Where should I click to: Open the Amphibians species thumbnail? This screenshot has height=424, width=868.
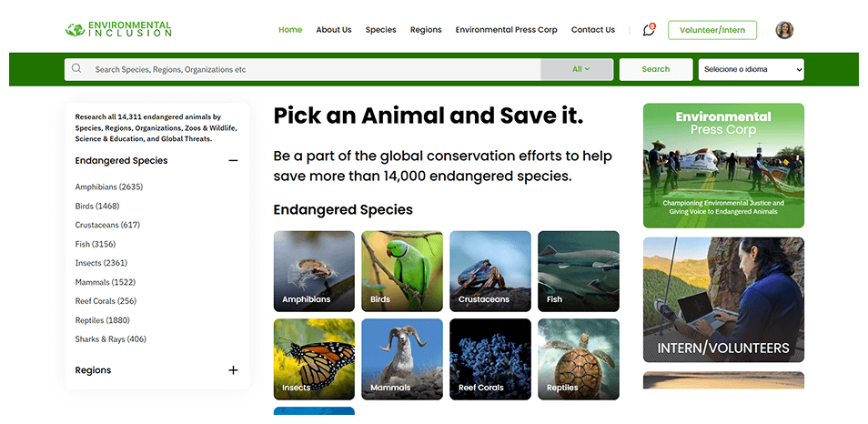click(314, 271)
